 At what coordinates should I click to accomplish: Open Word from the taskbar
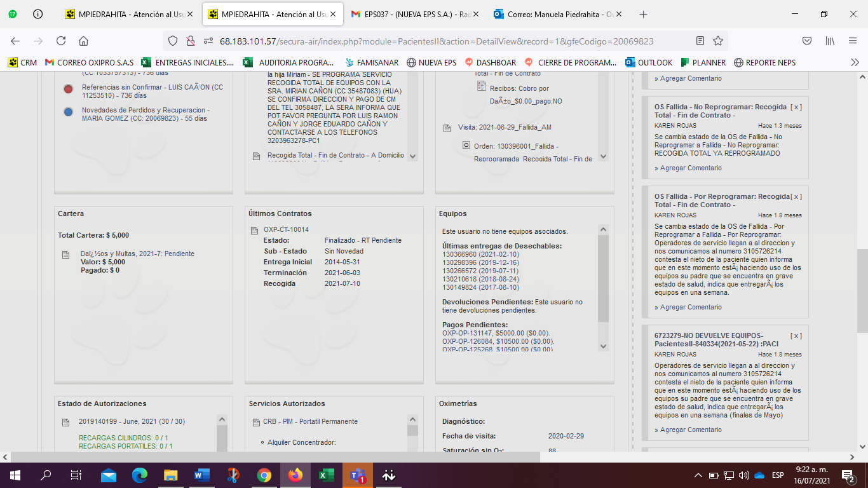coord(202,475)
